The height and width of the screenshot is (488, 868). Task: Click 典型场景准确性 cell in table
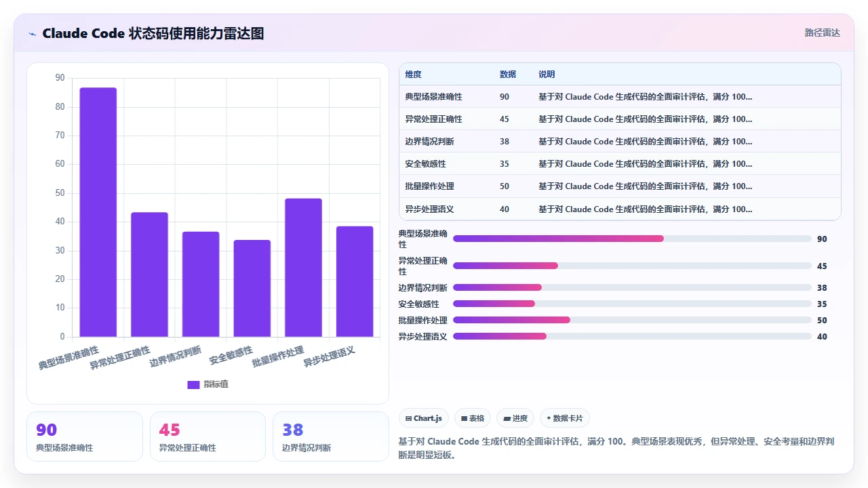pos(433,97)
